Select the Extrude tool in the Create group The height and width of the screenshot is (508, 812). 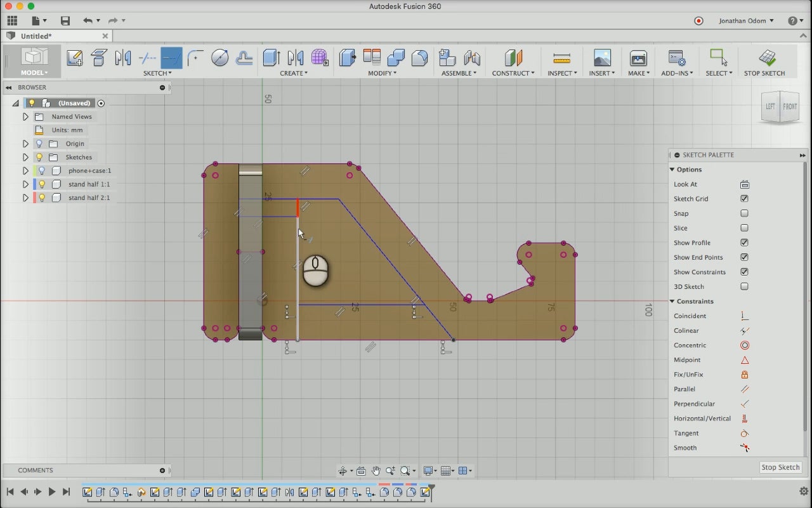pyautogui.click(x=271, y=58)
